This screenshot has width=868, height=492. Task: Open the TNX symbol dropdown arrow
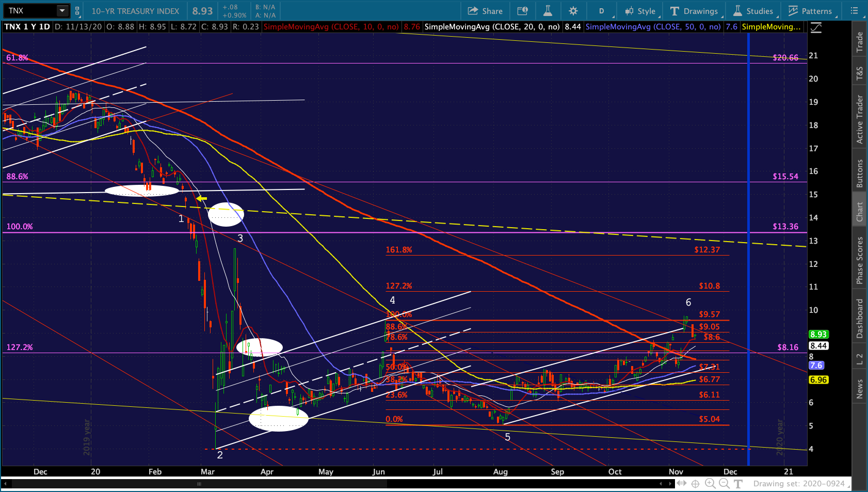(62, 11)
